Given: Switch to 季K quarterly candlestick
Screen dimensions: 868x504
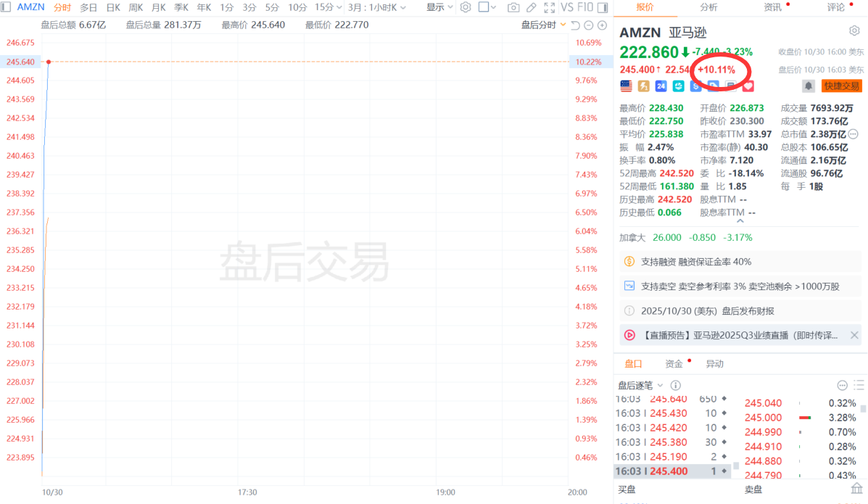Looking at the screenshot, I should click(181, 7).
